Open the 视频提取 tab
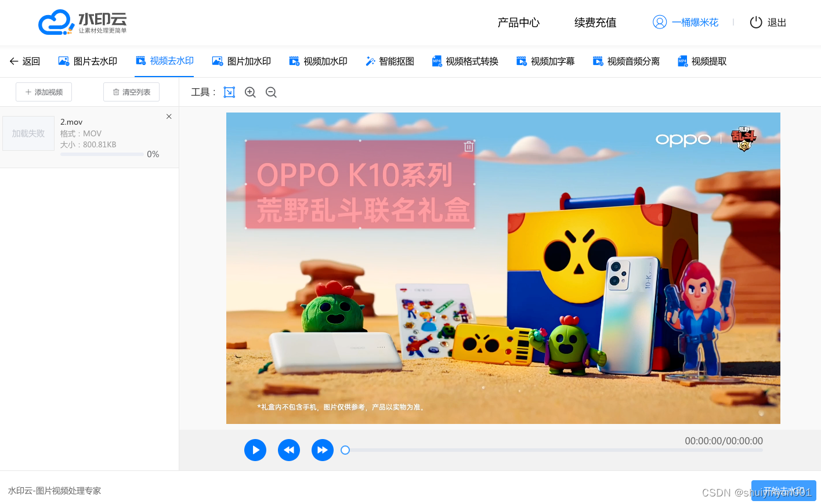 tap(702, 61)
